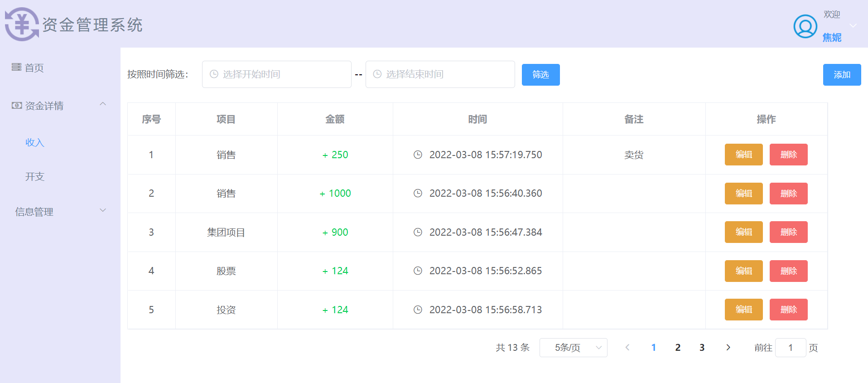The height and width of the screenshot is (383, 868).
Task: Click the clock icon in row 5 time cell
Action: pyautogui.click(x=418, y=310)
